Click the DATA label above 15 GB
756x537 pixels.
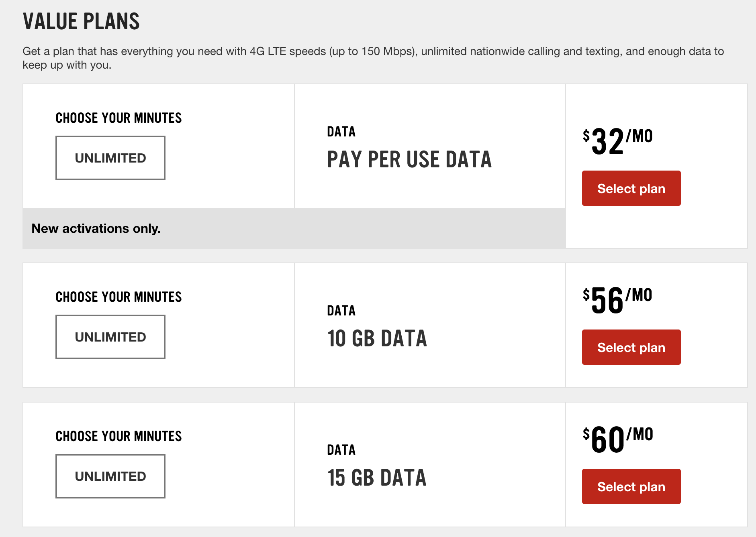point(341,450)
